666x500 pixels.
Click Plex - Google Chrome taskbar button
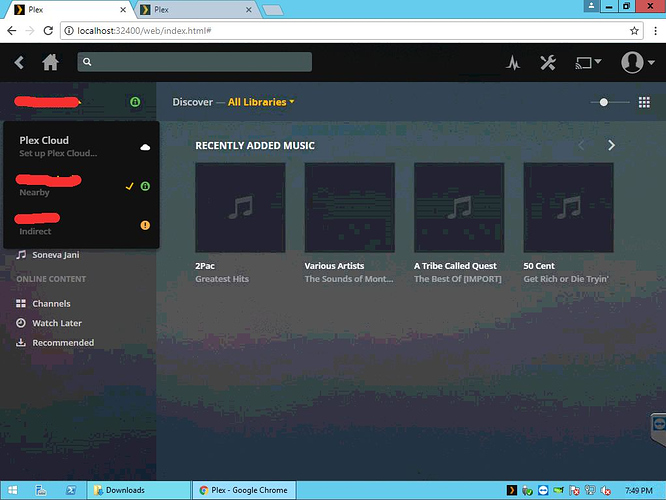point(244,490)
